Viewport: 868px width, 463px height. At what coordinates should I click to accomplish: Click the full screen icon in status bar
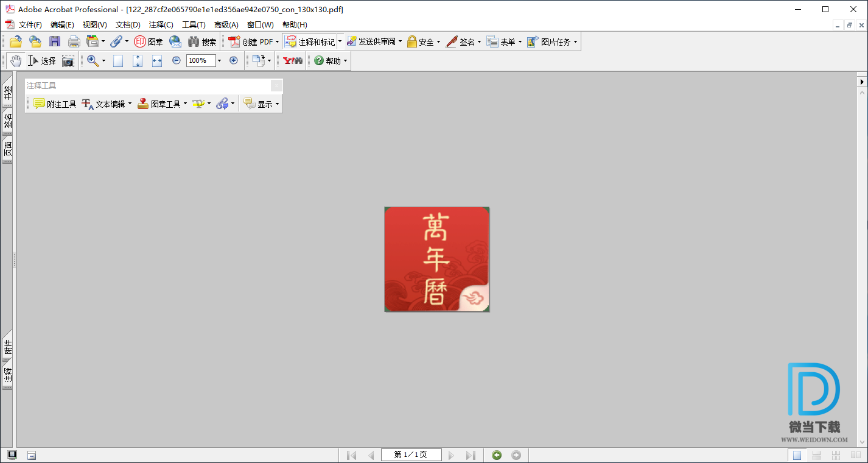point(12,455)
